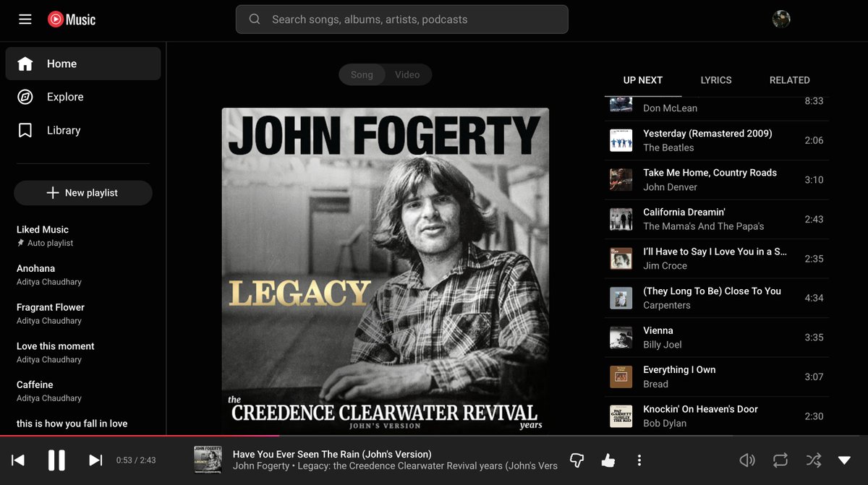868x485 pixels.
Task: Toggle repeat mode
Action: (x=780, y=460)
